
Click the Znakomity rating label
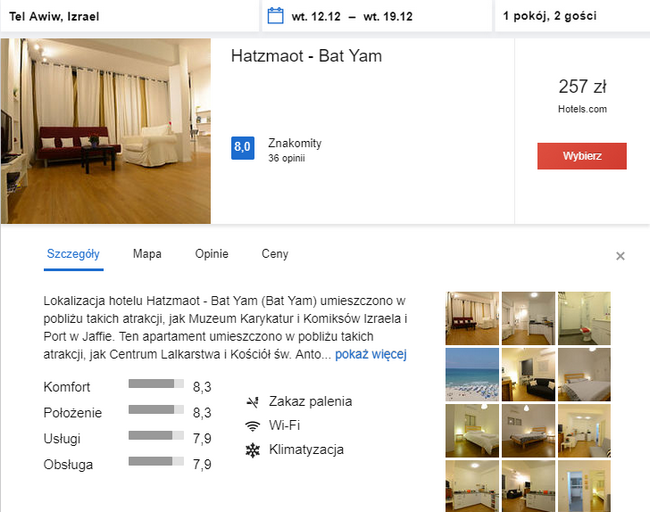pos(295,143)
